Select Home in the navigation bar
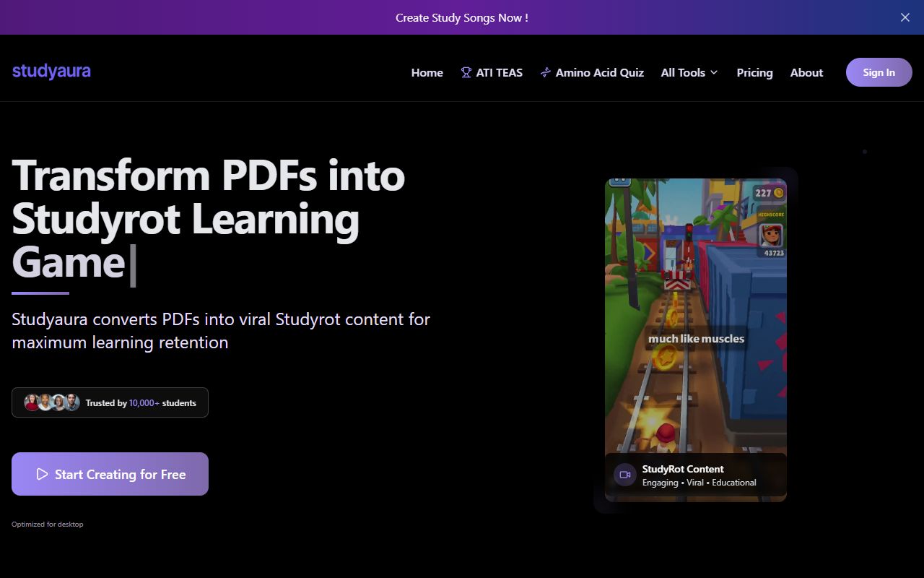 [427, 72]
